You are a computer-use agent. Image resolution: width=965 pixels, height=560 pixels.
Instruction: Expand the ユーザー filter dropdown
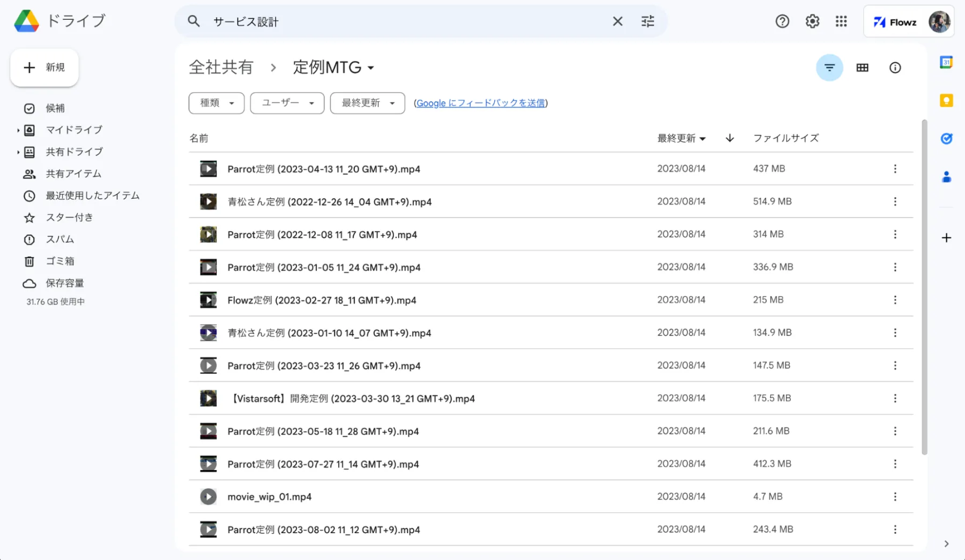coord(287,103)
